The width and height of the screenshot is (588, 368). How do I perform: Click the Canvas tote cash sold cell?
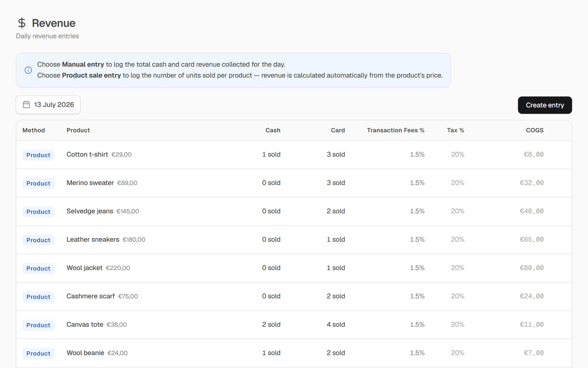271,324
